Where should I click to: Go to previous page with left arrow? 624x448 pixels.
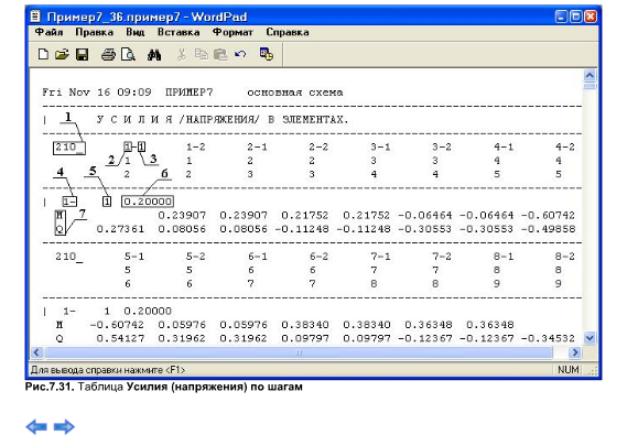pyautogui.click(x=36, y=427)
